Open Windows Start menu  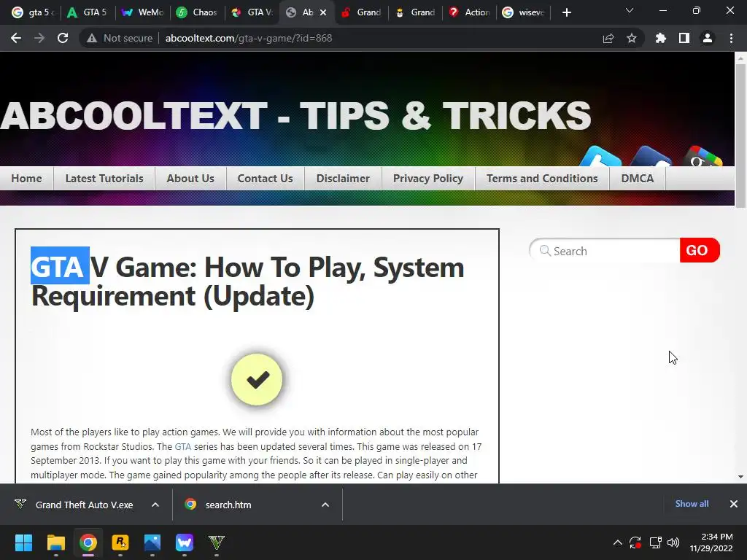pos(23,542)
